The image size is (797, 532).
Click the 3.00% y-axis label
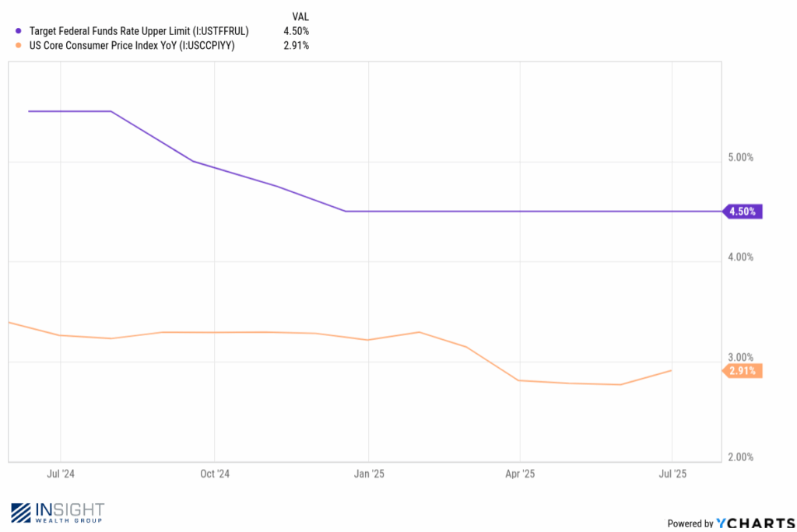click(741, 357)
